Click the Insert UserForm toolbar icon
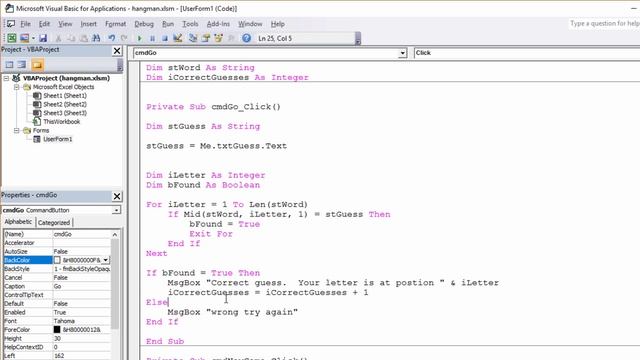 24,38
